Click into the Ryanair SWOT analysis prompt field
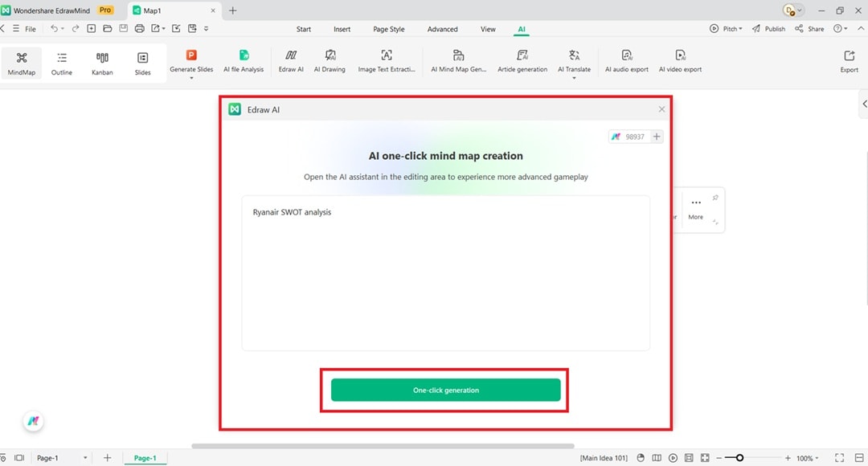 (445, 273)
